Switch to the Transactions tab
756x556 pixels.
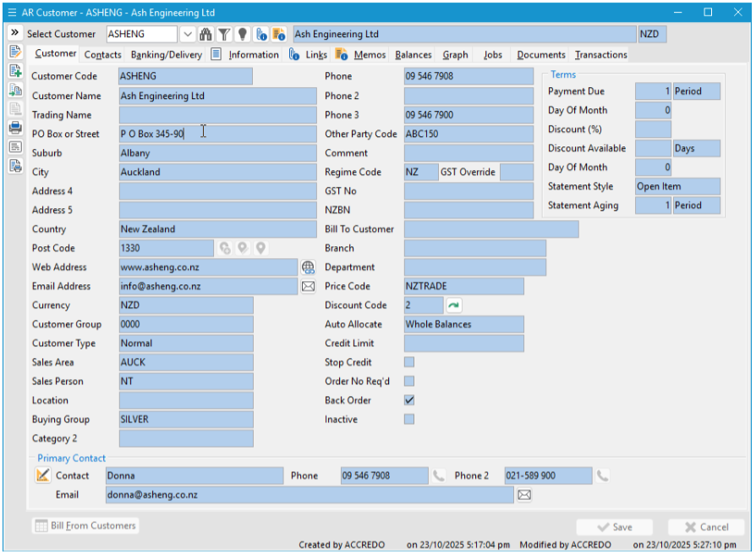pos(600,54)
